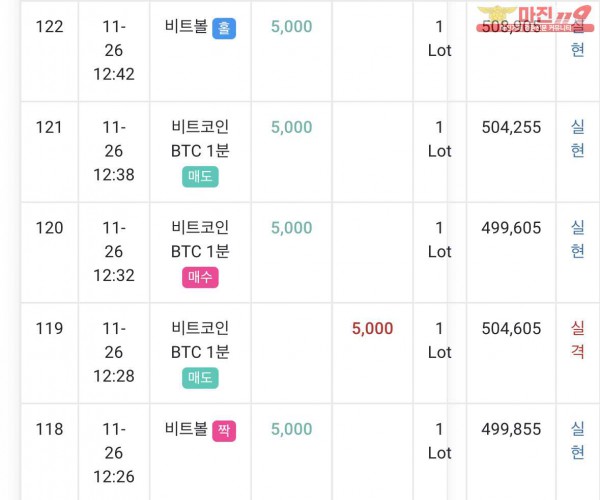The height and width of the screenshot is (500, 600).
Task: Click the pink 매수 badge in row 120
Action: 200,277
